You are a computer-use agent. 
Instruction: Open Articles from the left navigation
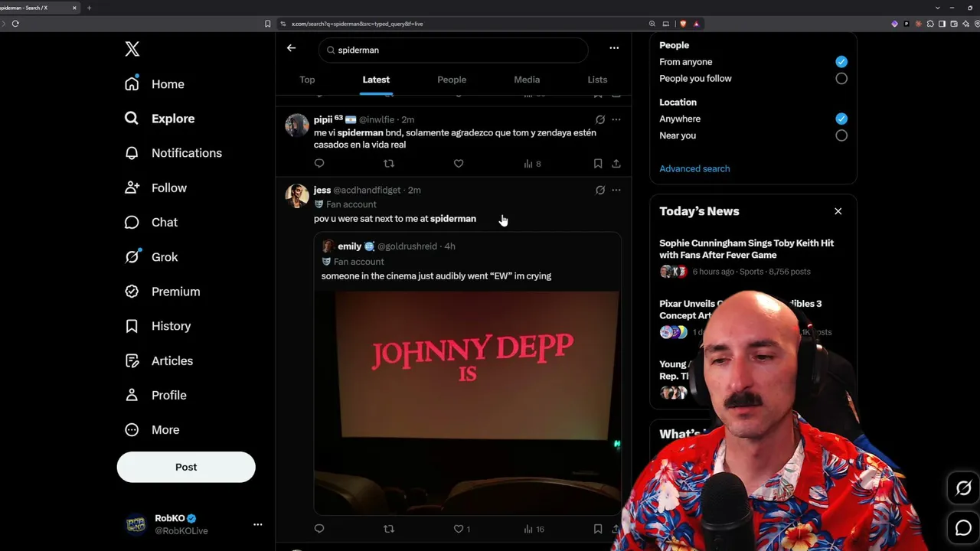click(159, 360)
